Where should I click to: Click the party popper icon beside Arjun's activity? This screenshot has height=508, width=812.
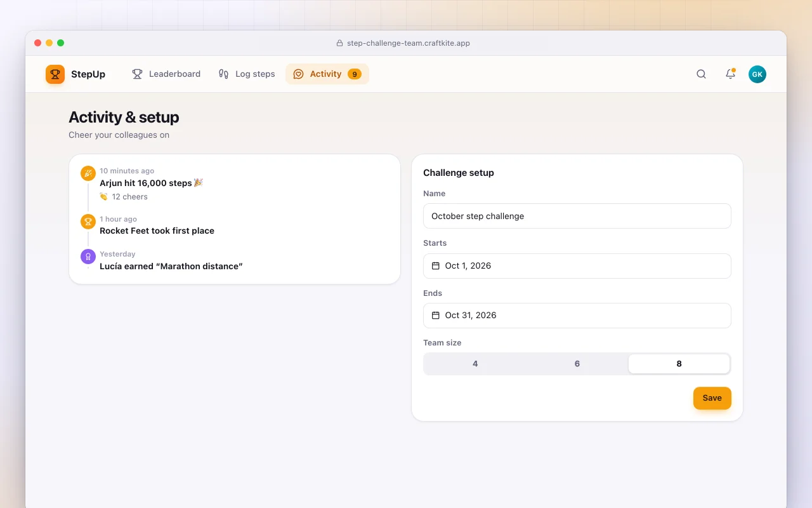(88, 173)
